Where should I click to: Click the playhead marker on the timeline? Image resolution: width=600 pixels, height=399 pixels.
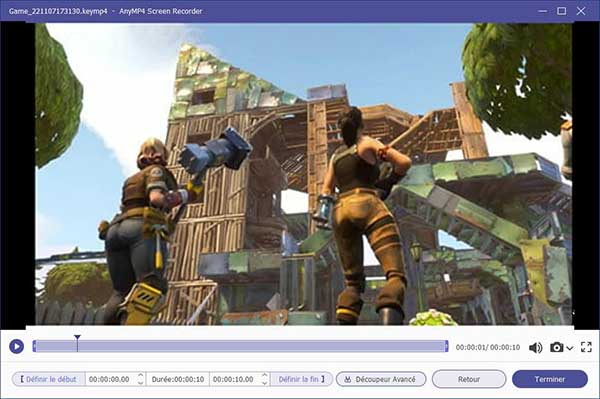tap(77, 338)
